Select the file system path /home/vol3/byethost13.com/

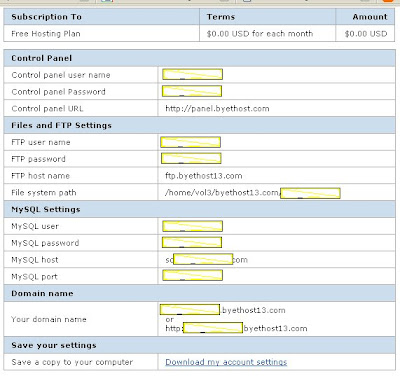click(223, 193)
